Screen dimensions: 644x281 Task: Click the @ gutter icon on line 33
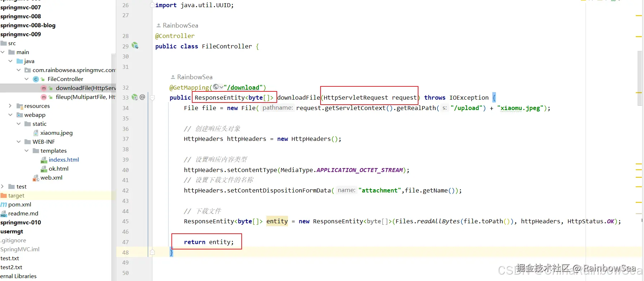(x=142, y=97)
